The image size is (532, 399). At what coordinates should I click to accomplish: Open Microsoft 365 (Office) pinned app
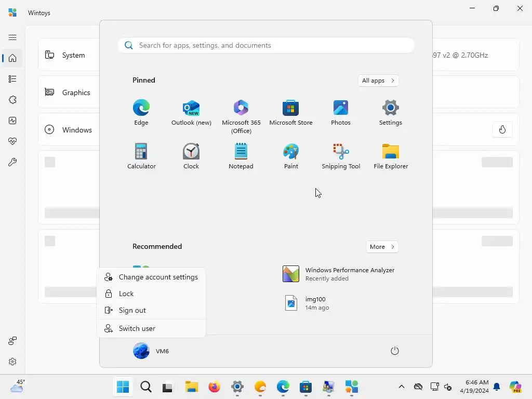[241, 117]
